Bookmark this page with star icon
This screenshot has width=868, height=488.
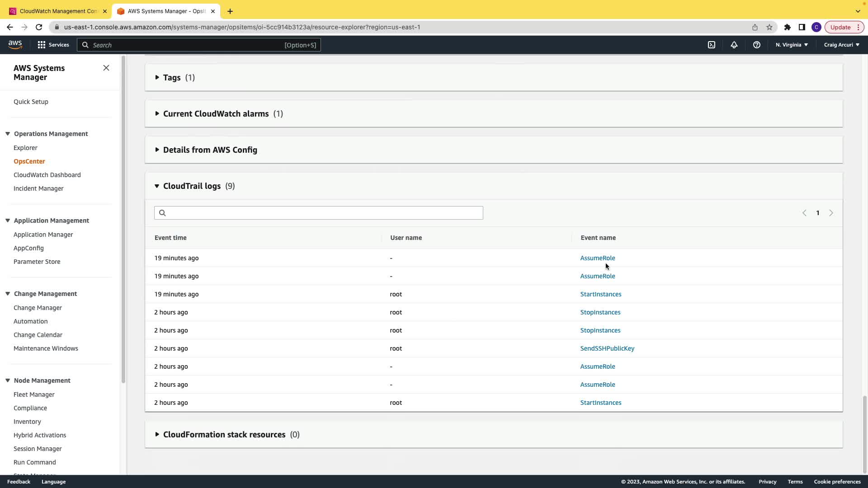point(769,27)
